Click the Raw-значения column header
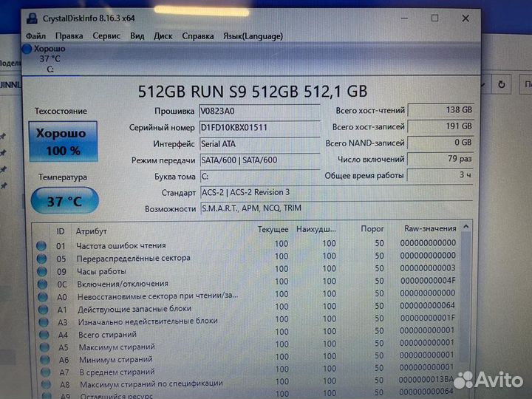The width and height of the screenshot is (532, 399). pos(430,228)
